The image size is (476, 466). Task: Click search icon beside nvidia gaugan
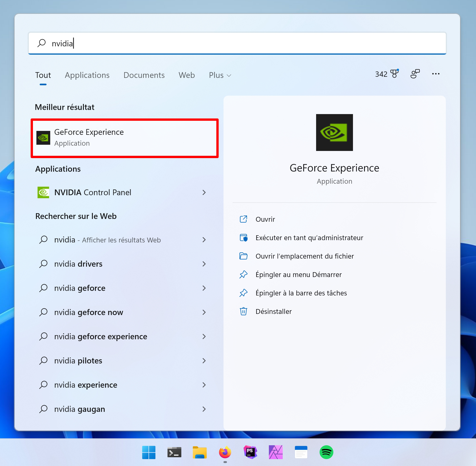click(x=43, y=409)
